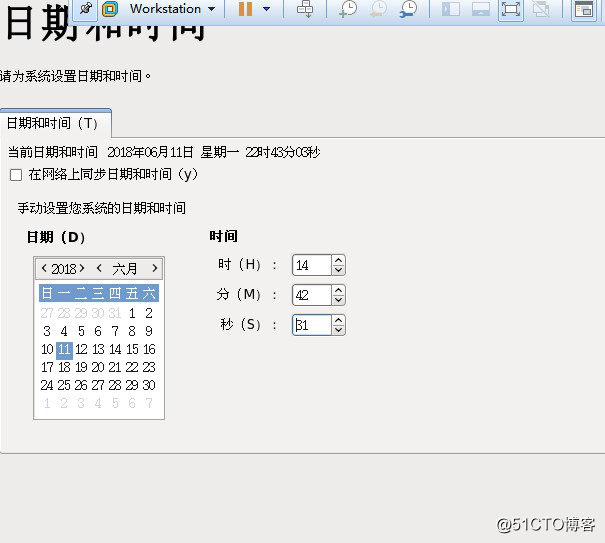Click the seconds input field showing 31

[x=312, y=325]
